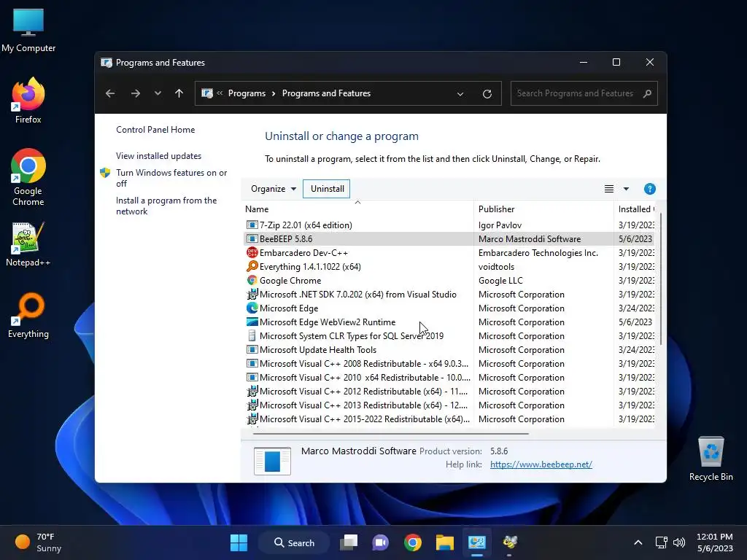Open Everything desktop shortcut
The image size is (747, 560).
point(28,315)
